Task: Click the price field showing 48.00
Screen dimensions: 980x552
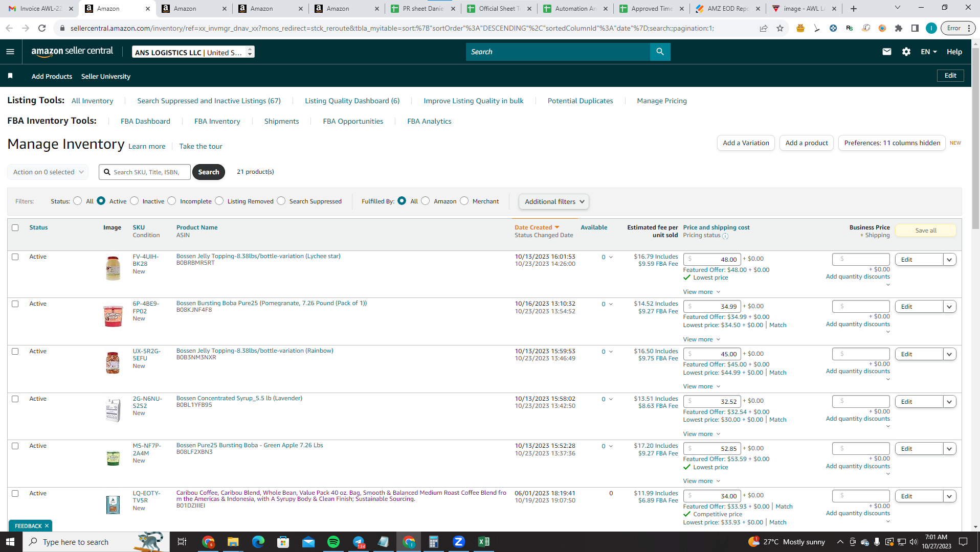Action: click(x=711, y=260)
